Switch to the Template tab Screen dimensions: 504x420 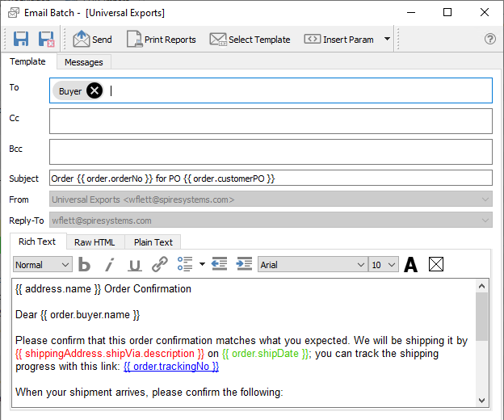pyautogui.click(x=27, y=61)
